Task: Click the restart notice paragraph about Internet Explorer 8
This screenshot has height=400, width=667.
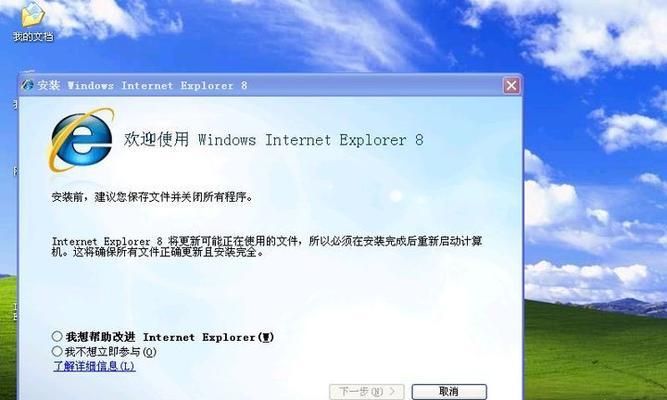Action: (267, 247)
